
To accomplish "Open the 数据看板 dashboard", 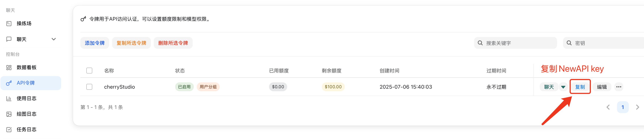I will 26,67.
